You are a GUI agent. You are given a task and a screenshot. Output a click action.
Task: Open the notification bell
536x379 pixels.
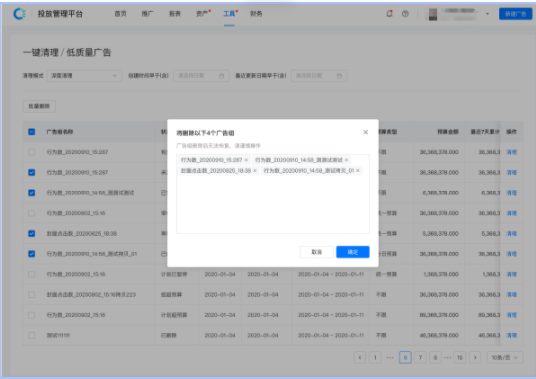coord(389,14)
